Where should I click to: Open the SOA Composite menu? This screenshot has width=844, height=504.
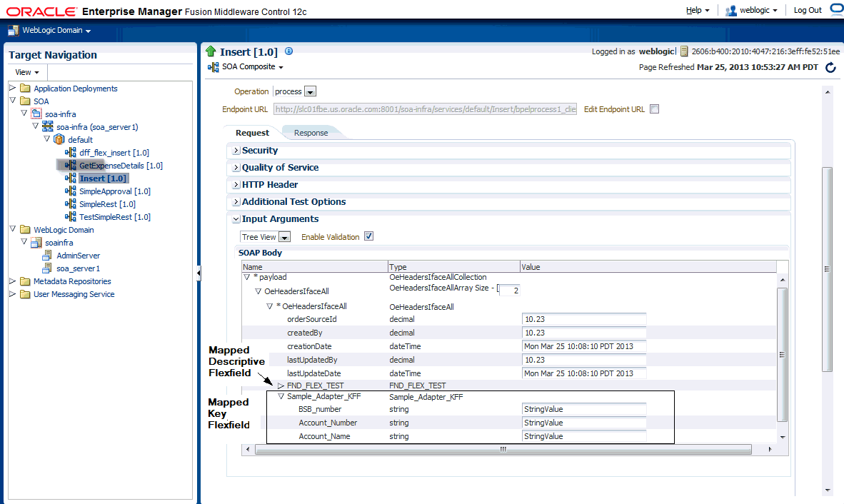pos(253,66)
